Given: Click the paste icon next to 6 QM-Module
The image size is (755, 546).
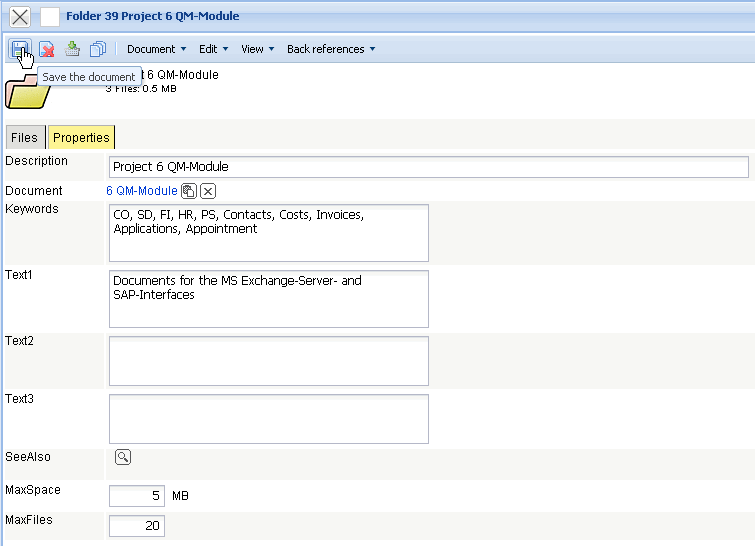Looking at the screenshot, I should [189, 191].
